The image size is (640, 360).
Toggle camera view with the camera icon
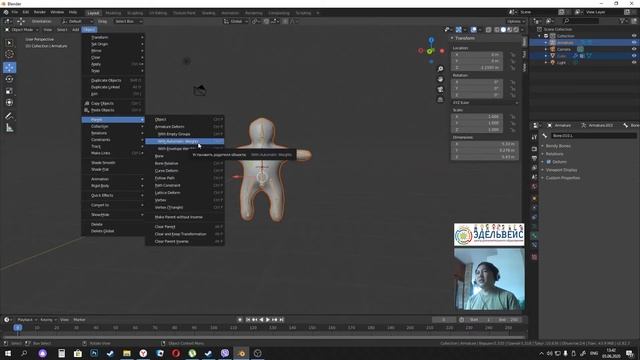coord(440,89)
